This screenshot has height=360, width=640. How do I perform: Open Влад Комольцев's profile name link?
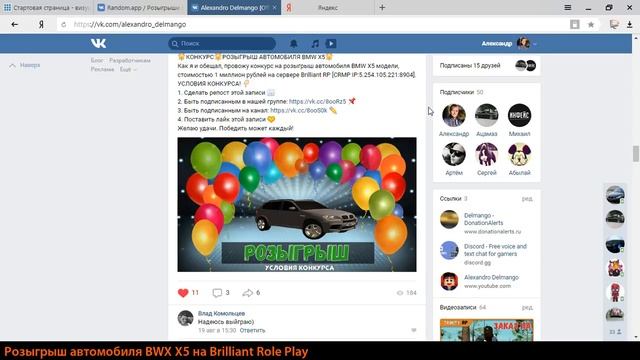(x=221, y=313)
